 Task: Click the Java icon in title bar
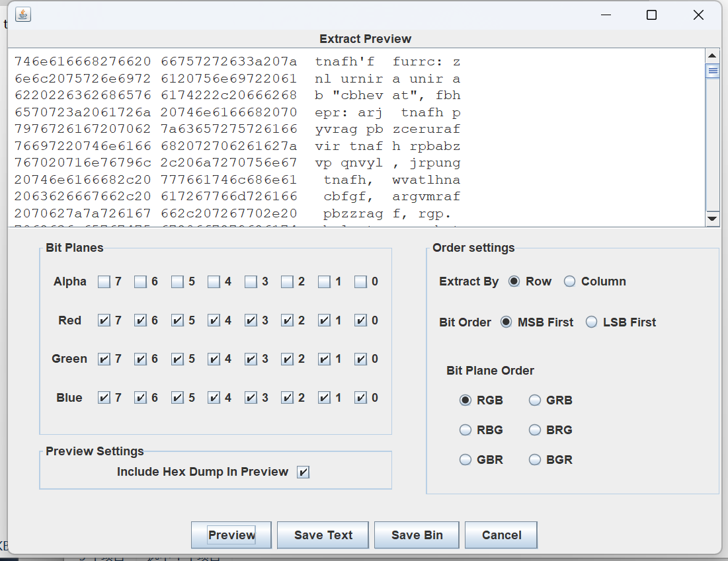coord(23,15)
